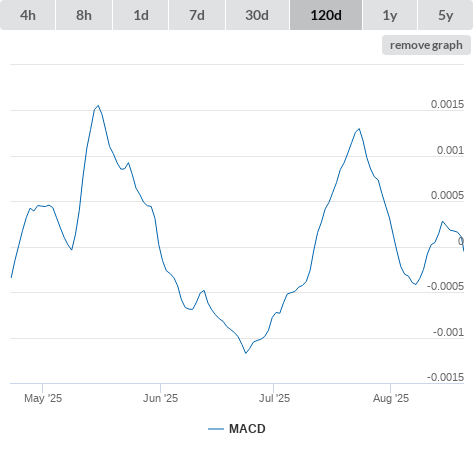Click the MACD peak near mid-May

coord(98,106)
